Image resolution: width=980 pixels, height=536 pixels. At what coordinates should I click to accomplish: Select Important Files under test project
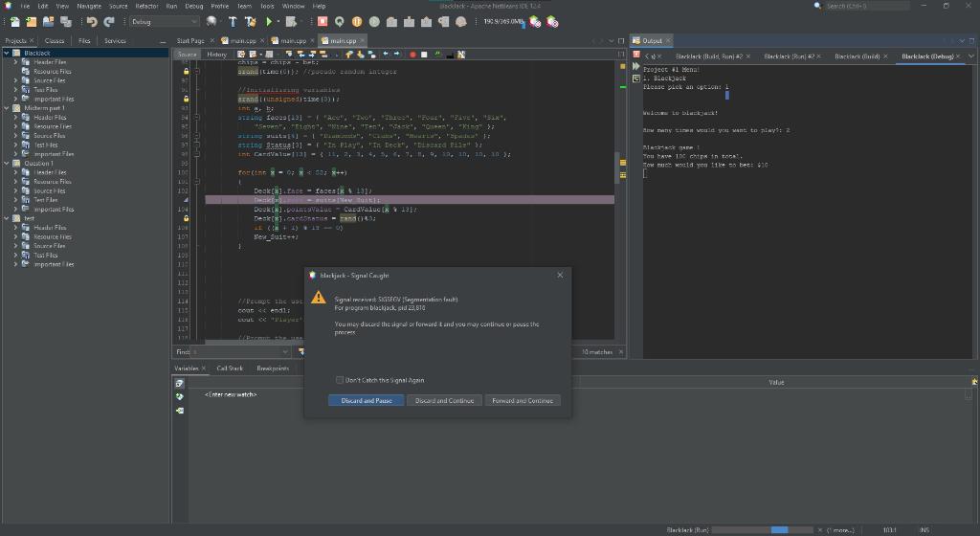click(54, 264)
